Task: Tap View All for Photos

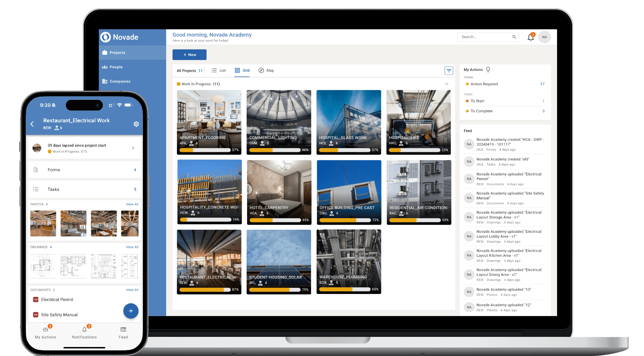Action: [132, 204]
